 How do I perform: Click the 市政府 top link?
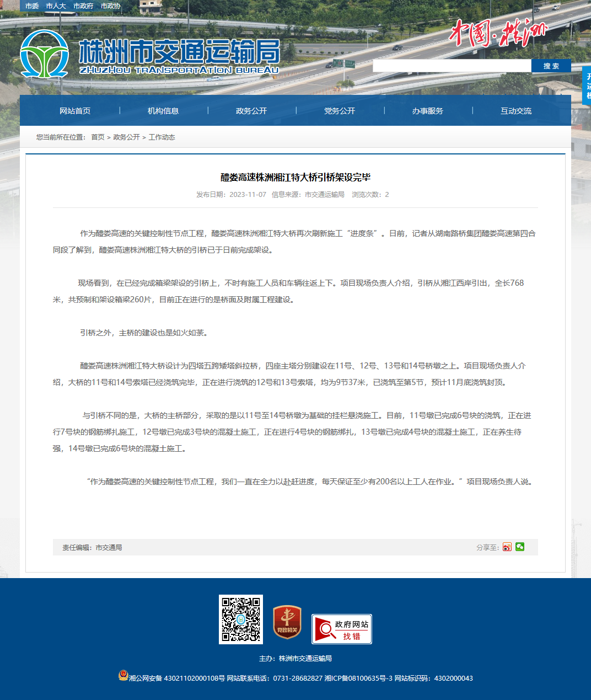(x=83, y=6)
